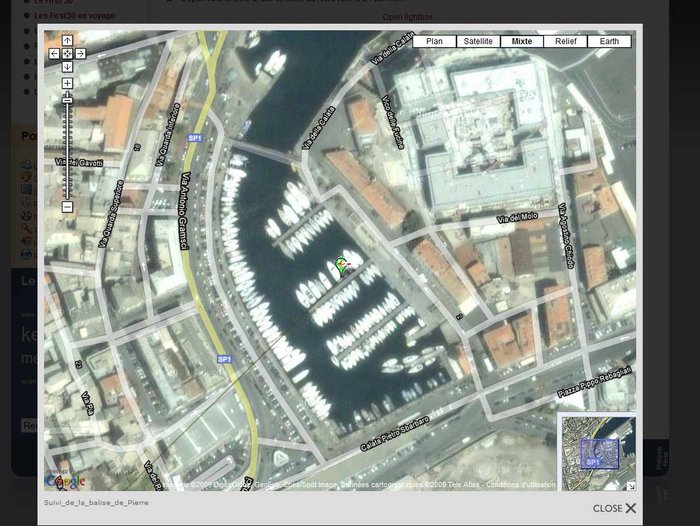Select the Mixte map type
The width and height of the screenshot is (700, 526).
tap(521, 41)
